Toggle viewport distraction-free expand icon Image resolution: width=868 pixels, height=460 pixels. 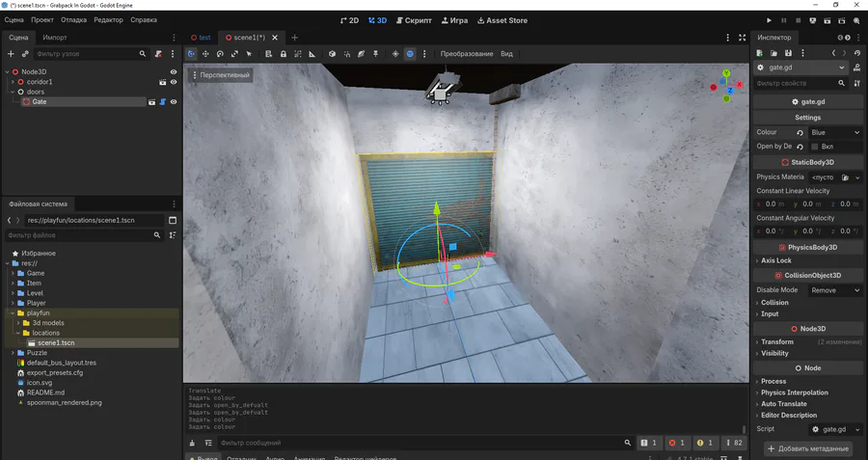click(743, 38)
